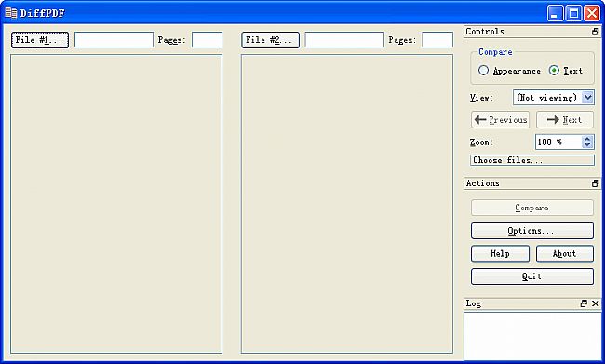Click the right PDF page view area
The image size is (605, 364).
click(x=347, y=204)
